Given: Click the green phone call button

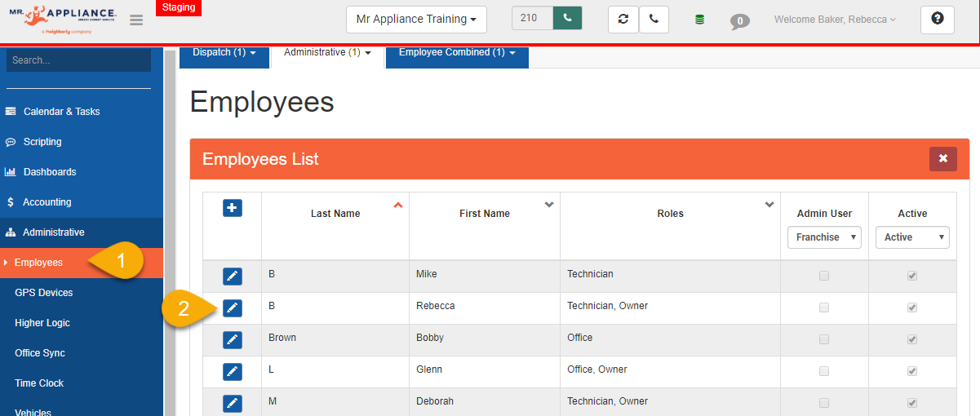Looking at the screenshot, I should 567,18.
